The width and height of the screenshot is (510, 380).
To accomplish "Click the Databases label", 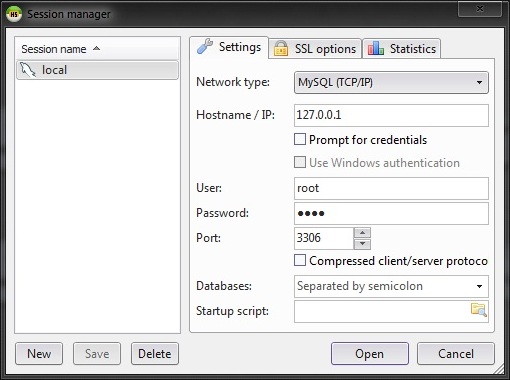I will tap(224, 286).
